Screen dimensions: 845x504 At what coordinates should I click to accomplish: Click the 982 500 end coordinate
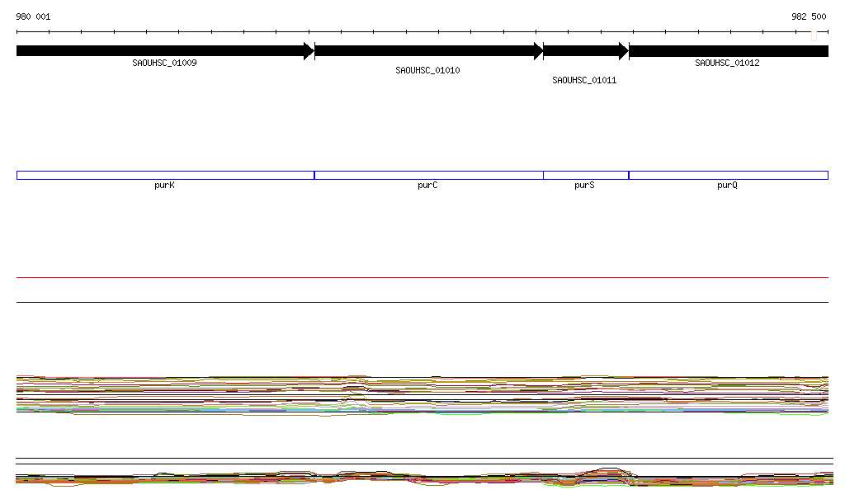809,16
